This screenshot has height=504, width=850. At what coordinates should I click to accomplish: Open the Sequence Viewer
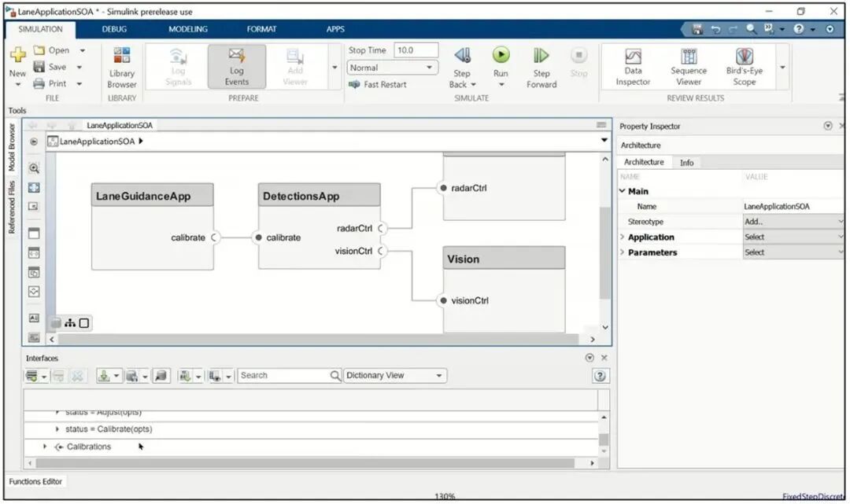689,67
